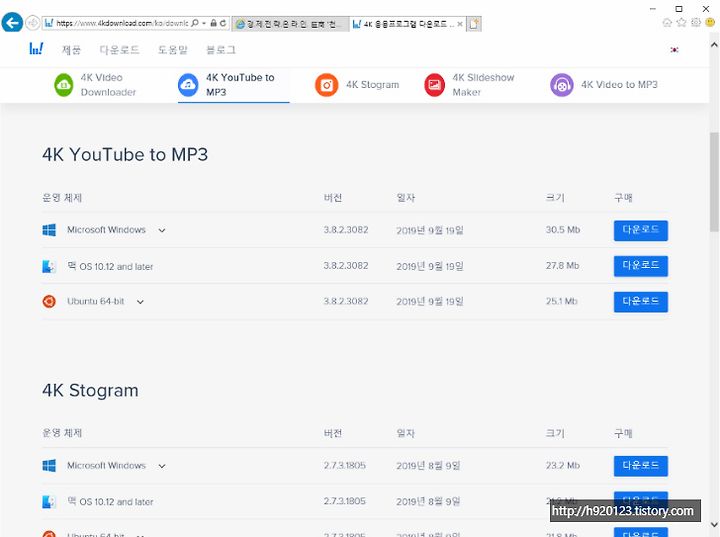Select the 4K YouTube to MP3 product tab
Image resolution: width=720 pixels, height=537 pixels.
tap(233, 85)
